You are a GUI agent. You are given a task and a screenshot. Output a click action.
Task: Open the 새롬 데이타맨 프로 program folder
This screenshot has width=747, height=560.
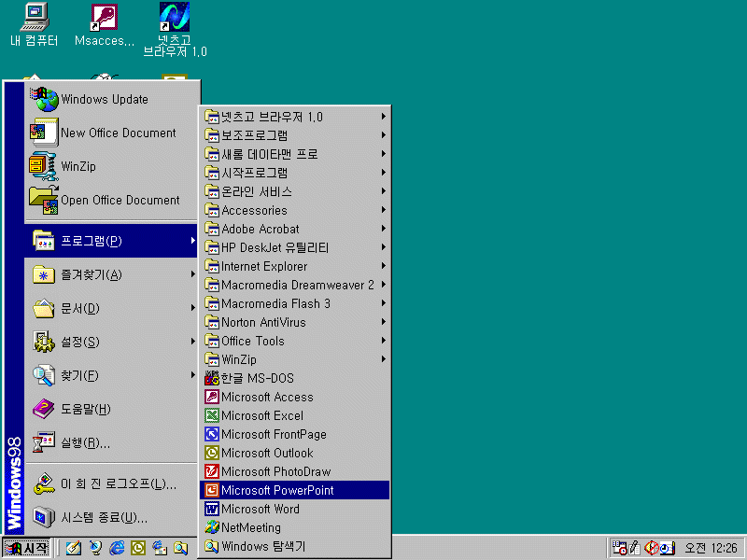tap(295, 154)
